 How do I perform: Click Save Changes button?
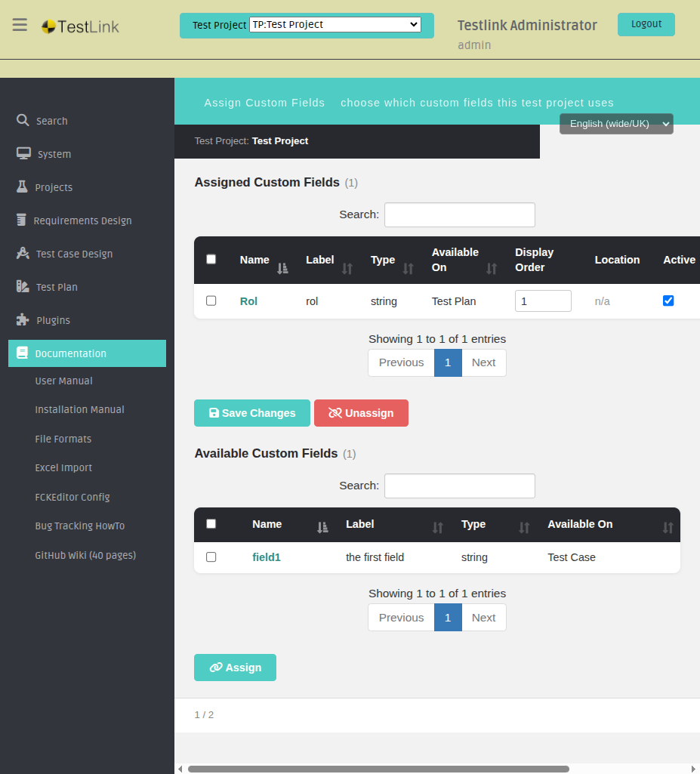click(252, 413)
